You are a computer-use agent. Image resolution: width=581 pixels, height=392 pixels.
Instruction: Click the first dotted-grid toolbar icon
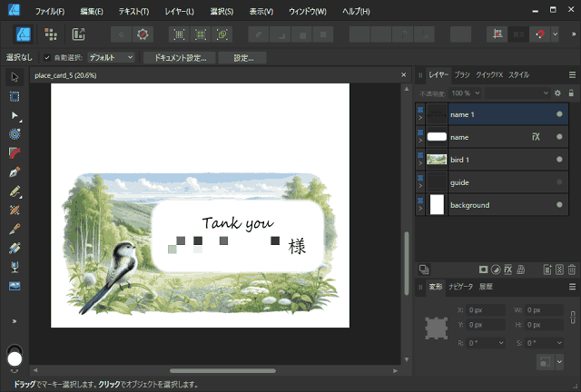179,34
